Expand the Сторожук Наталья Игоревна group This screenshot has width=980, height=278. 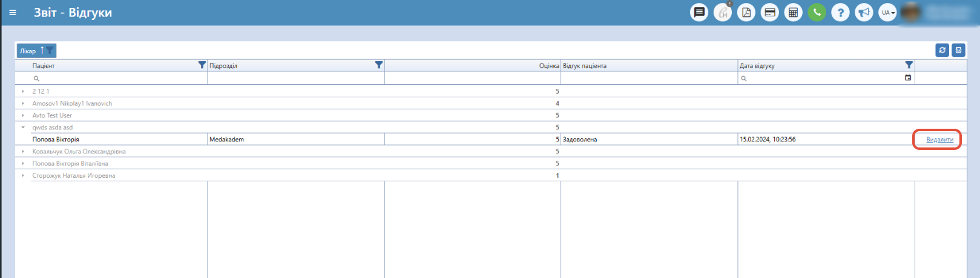tap(23, 176)
